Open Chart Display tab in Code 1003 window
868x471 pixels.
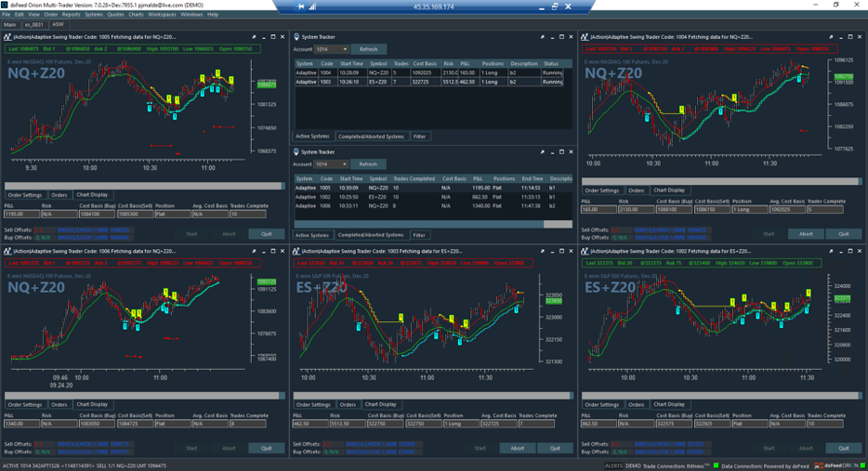(x=381, y=405)
